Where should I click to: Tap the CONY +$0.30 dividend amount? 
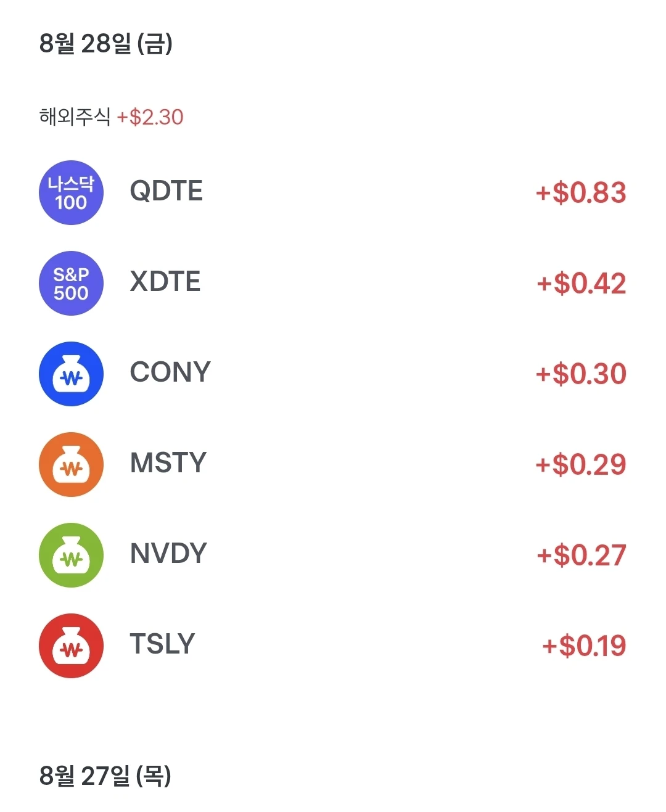coord(581,374)
